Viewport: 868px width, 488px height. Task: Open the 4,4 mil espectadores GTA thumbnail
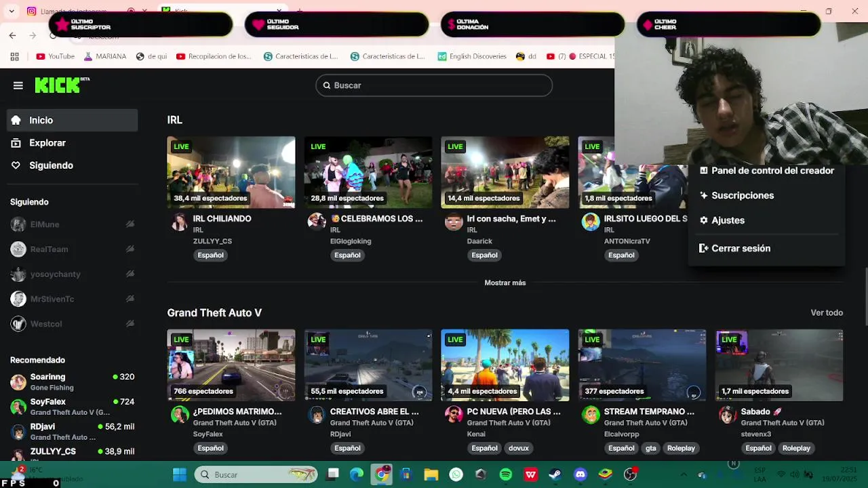point(505,365)
